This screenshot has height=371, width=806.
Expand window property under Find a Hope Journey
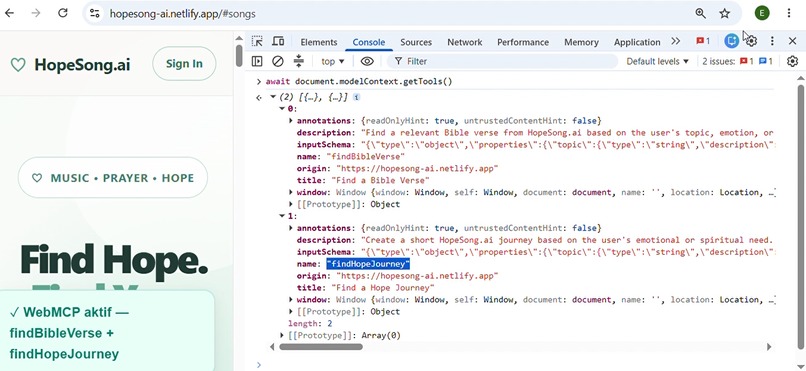pyautogui.click(x=291, y=300)
